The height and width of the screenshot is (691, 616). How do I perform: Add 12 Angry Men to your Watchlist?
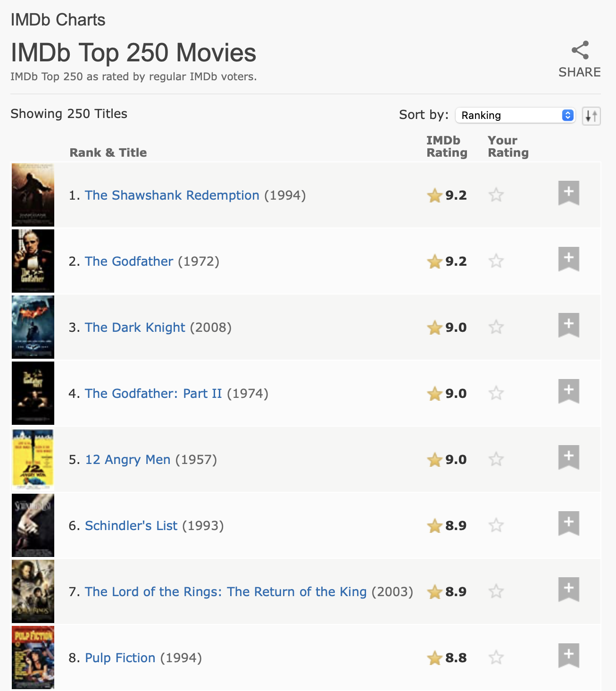[x=568, y=458]
